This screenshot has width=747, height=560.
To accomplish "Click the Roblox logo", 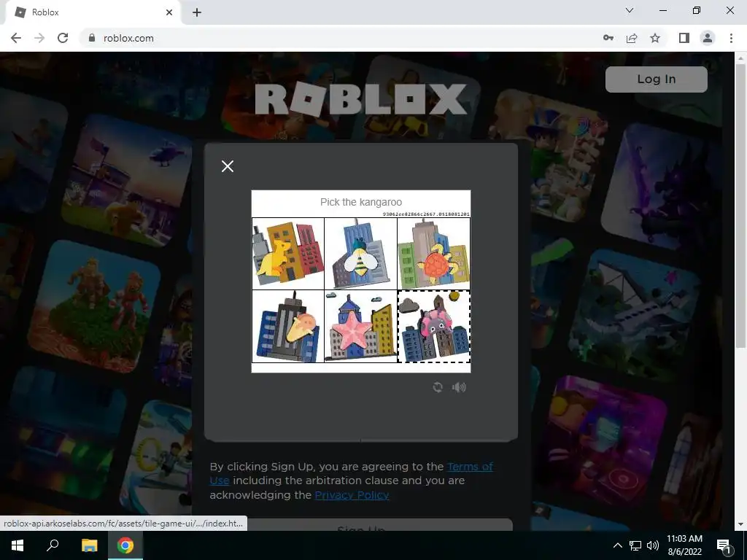I will [x=360, y=99].
